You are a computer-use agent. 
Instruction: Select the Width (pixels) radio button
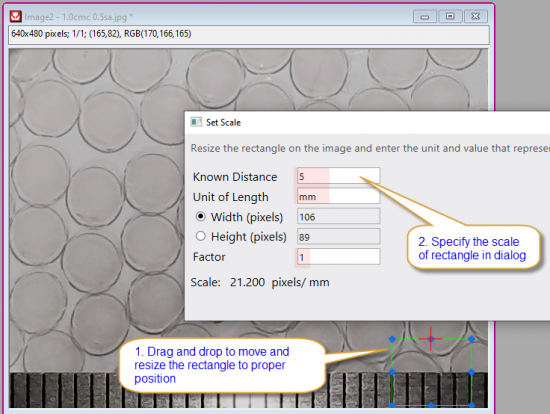201,216
